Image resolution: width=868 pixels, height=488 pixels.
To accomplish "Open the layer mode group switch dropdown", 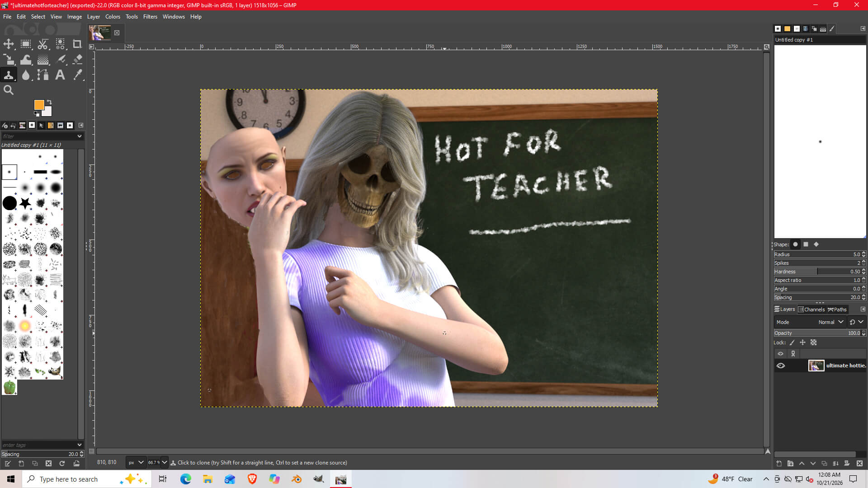I will [x=856, y=322].
